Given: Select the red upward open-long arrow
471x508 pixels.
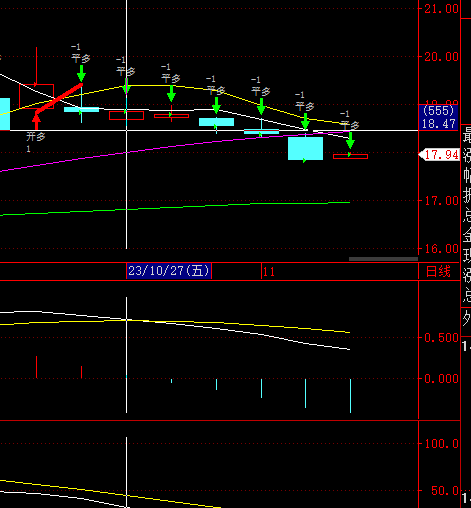Looking at the screenshot, I should pyautogui.click(x=36, y=121).
